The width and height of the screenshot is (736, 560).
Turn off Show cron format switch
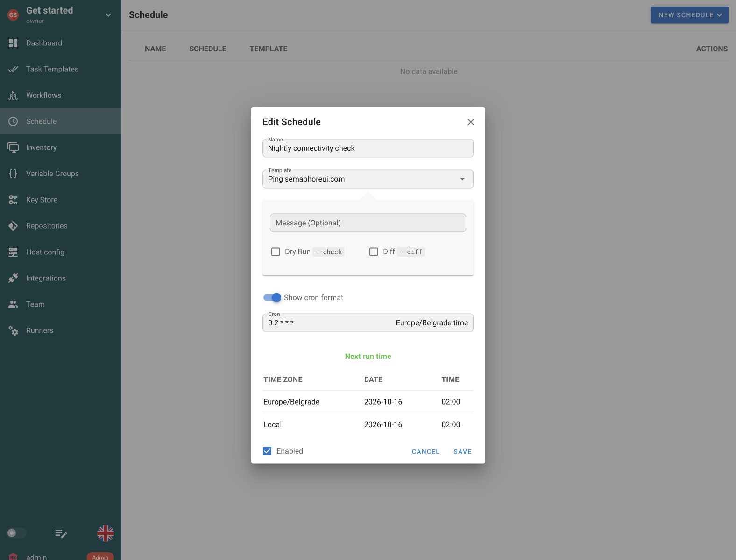click(272, 297)
